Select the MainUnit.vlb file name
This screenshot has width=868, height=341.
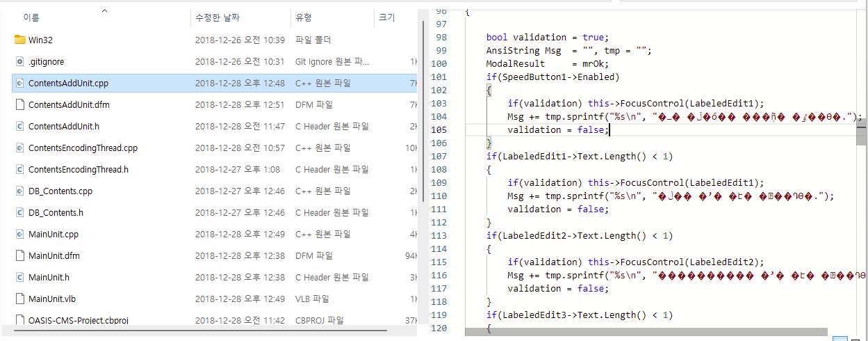click(51, 299)
